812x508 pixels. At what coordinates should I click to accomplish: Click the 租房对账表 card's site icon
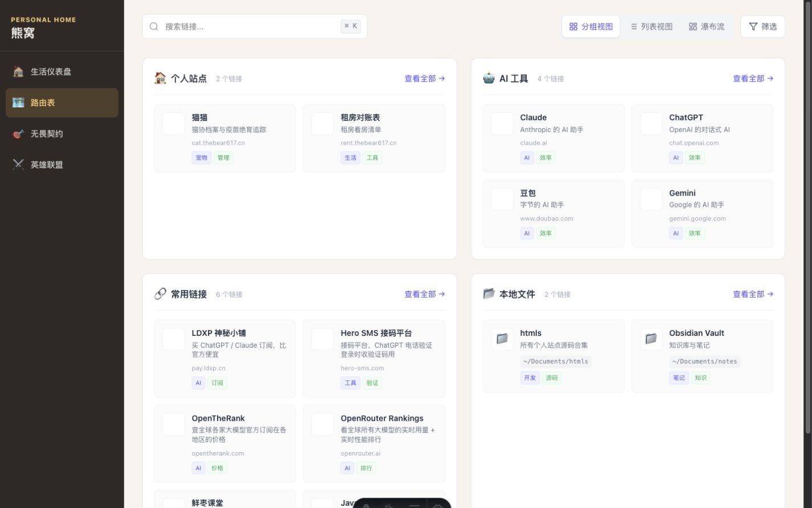(323, 124)
